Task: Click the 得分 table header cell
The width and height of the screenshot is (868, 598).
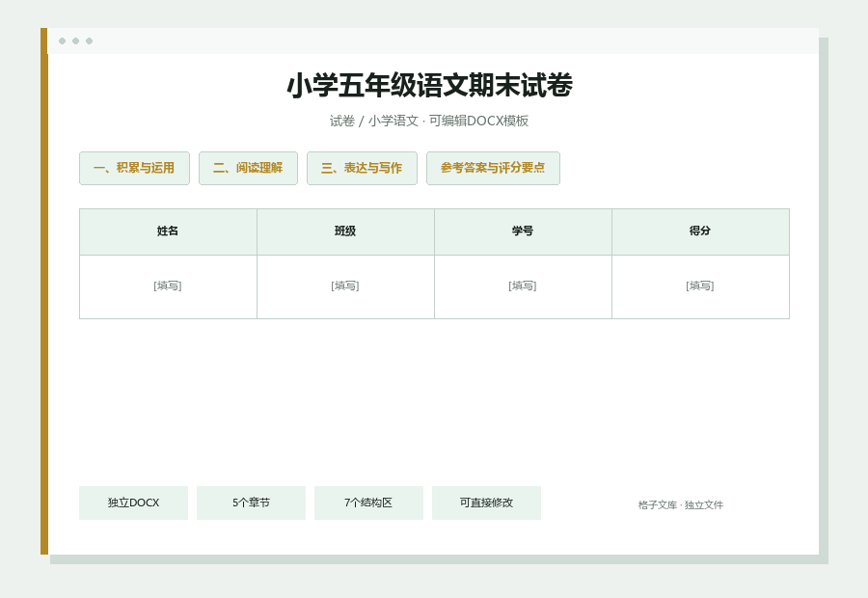Action: coord(701,232)
